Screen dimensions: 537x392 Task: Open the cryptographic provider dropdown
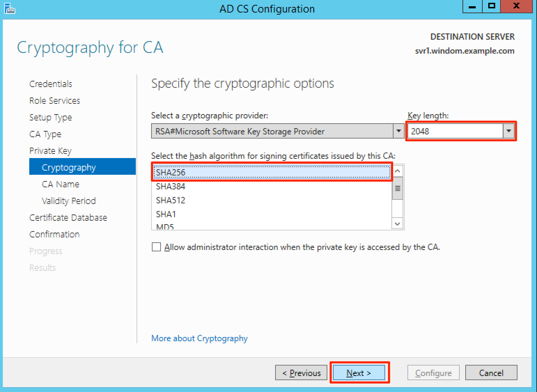pyautogui.click(x=398, y=131)
